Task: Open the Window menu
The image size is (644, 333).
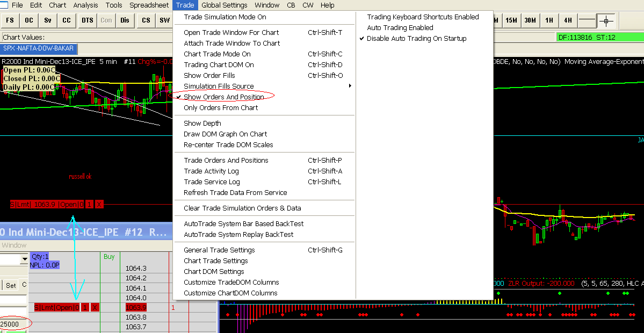Action: coord(267,5)
